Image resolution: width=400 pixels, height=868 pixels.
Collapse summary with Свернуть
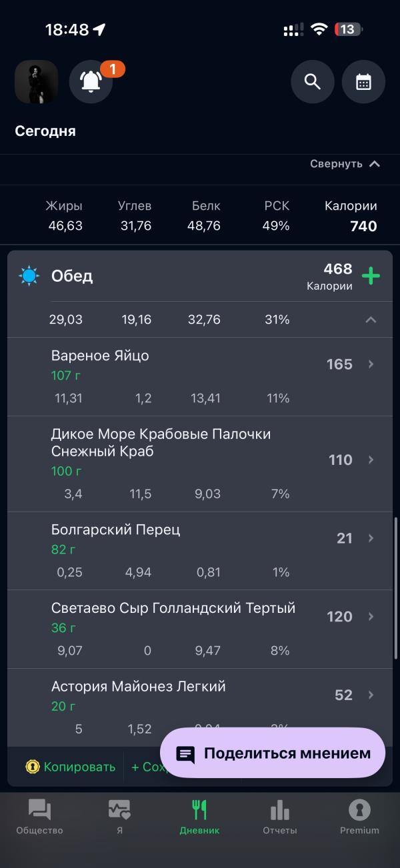tap(345, 164)
